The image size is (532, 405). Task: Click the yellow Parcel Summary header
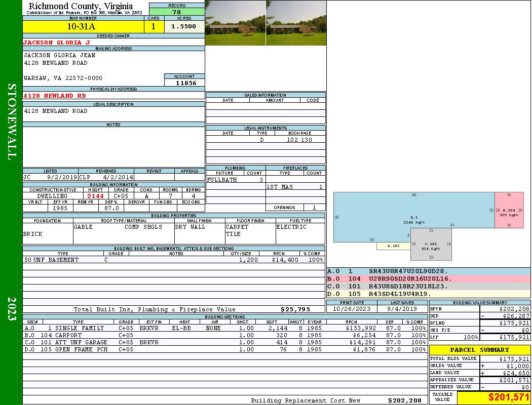pos(480,350)
